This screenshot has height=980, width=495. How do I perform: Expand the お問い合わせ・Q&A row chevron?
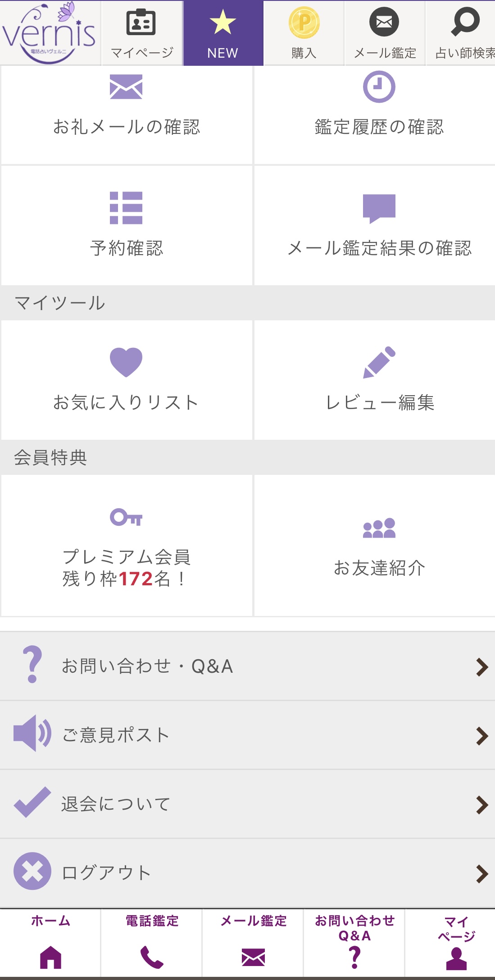point(481,667)
